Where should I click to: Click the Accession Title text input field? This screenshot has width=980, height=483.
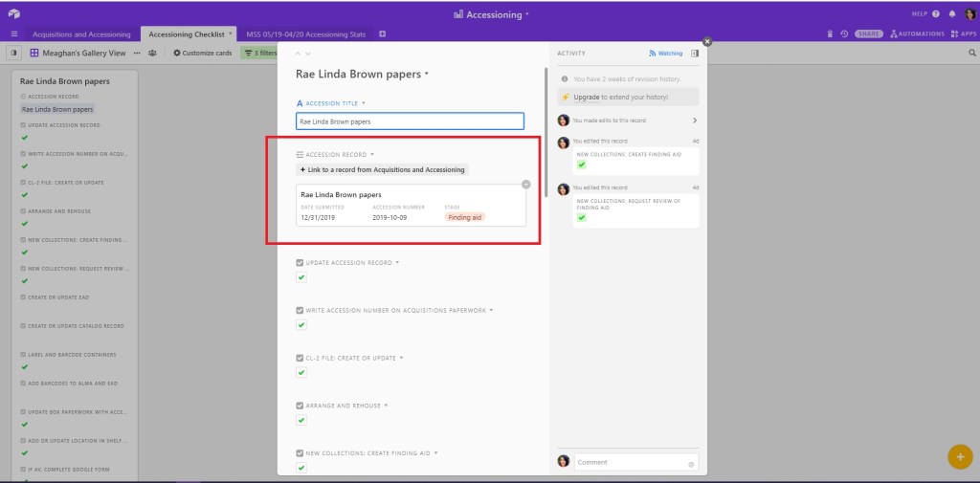[410, 121]
